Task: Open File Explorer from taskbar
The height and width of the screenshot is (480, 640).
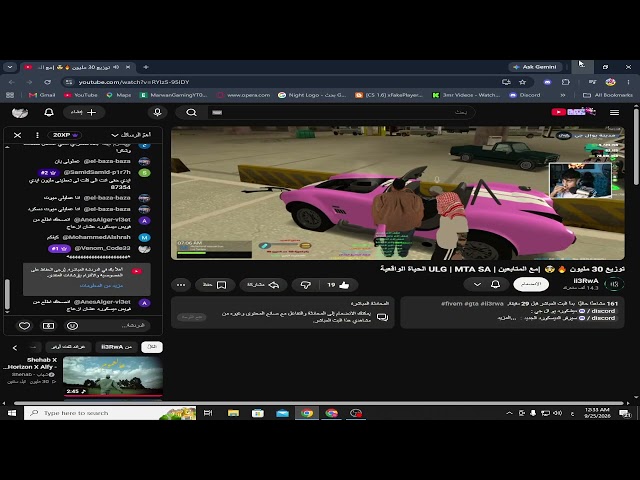Action: click(233, 413)
